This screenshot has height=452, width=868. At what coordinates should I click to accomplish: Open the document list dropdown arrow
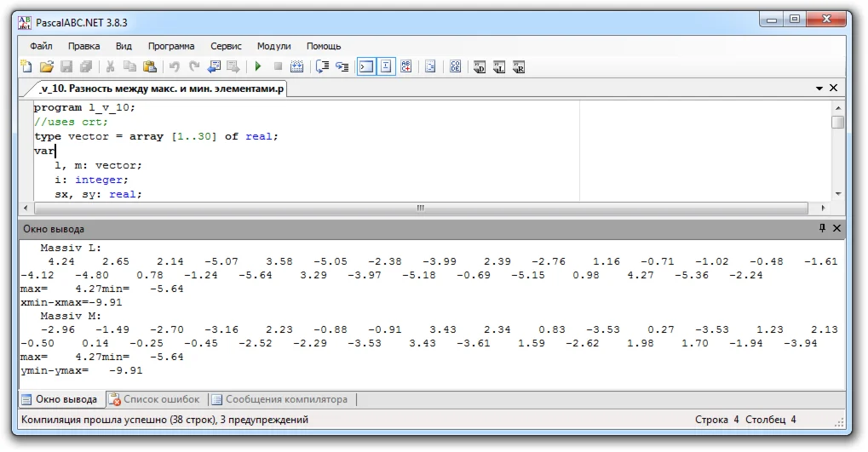tap(819, 88)
